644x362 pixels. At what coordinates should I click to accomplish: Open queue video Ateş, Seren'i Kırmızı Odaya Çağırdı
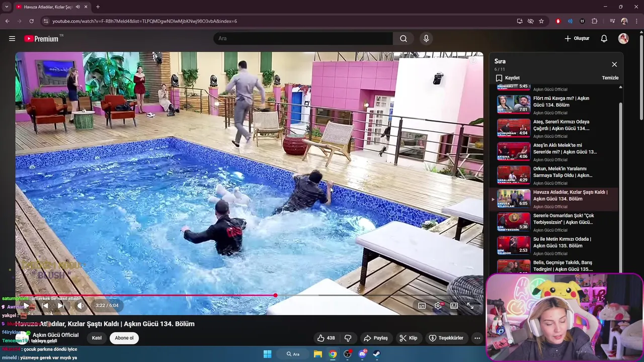pos(555,128)
